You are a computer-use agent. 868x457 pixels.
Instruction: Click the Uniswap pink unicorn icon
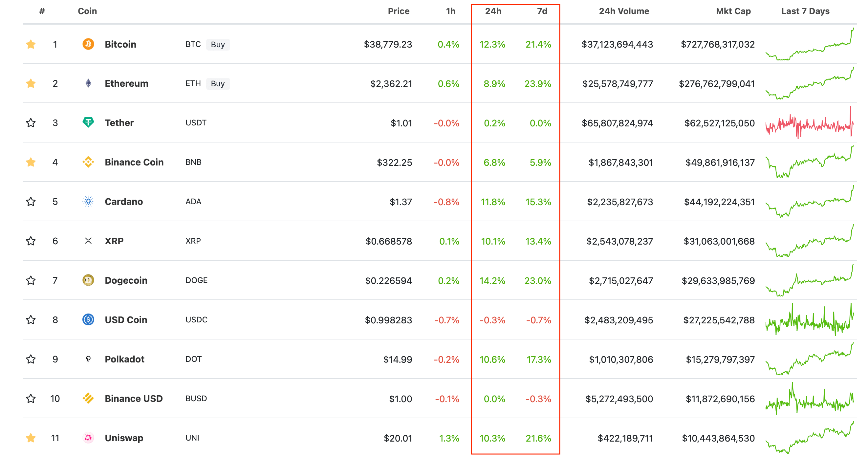[88, 438]
